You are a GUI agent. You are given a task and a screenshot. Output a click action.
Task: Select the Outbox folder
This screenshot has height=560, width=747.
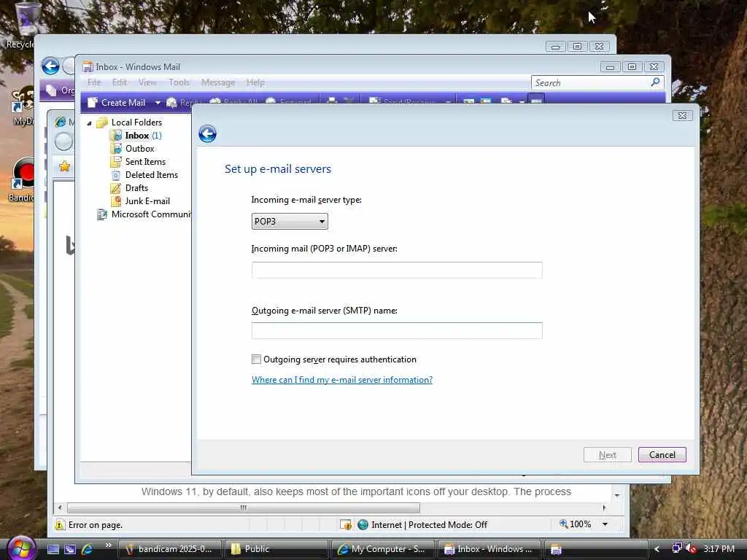pos(139,149)
